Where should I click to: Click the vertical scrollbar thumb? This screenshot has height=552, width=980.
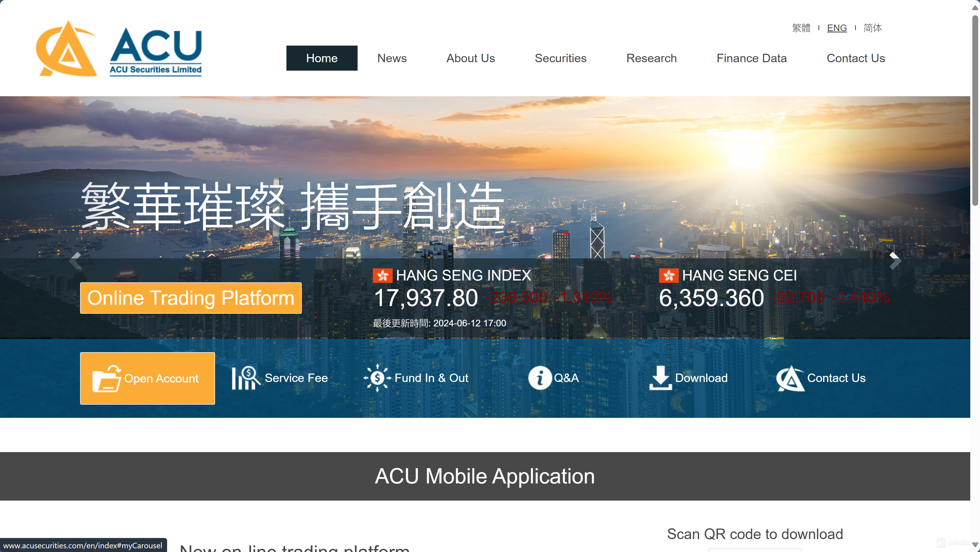pos(975,110)
